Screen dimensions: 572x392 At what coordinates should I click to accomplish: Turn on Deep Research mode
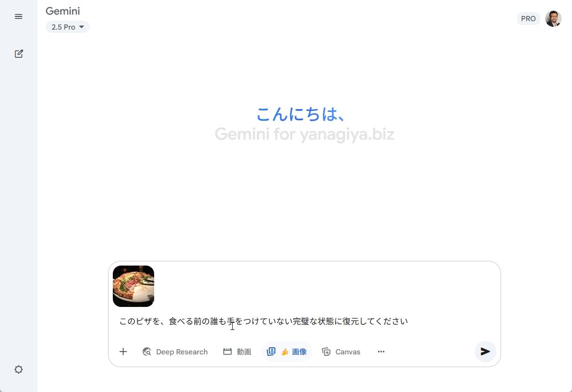175,352
